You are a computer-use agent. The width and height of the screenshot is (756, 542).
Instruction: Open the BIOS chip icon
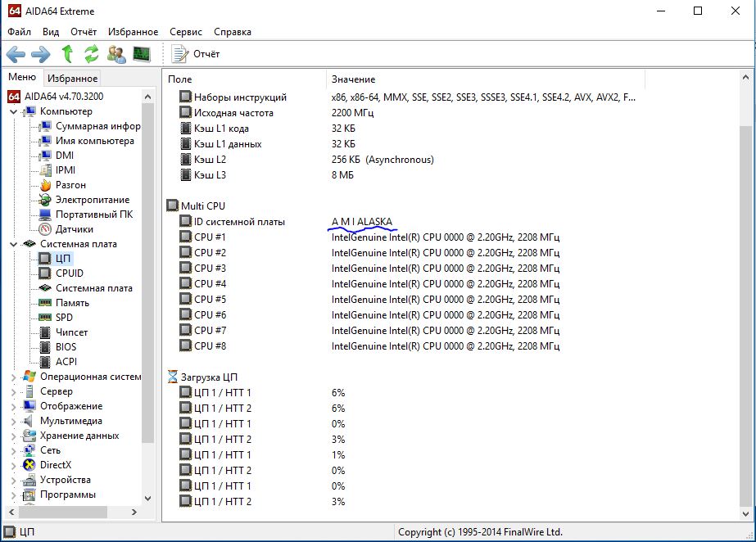[45, 347]
